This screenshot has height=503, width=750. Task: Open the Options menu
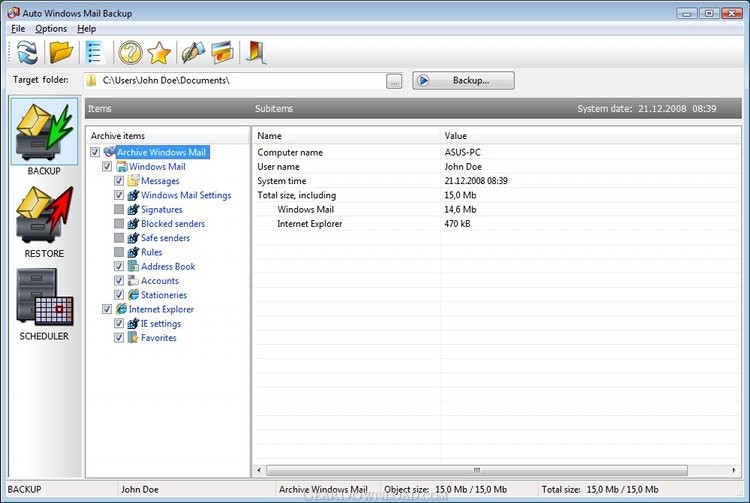[51, 29]
